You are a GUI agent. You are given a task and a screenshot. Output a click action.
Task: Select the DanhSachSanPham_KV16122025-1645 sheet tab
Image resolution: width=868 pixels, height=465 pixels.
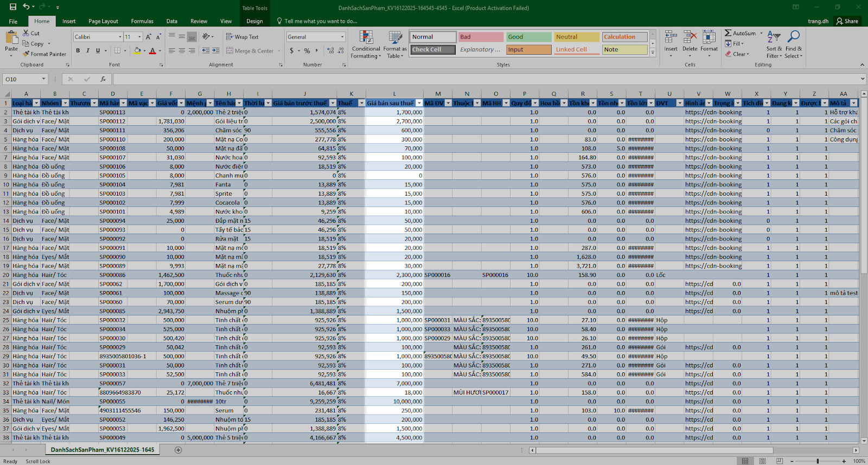tap(103, 450)
